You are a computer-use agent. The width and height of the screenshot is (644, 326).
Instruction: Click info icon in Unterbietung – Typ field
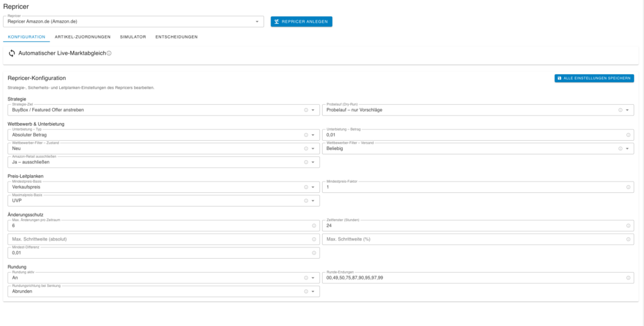[x=306, y=135]
